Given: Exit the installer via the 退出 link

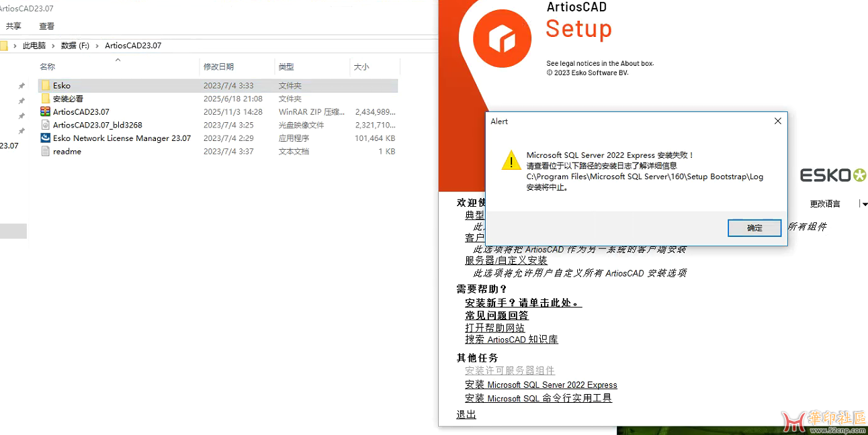Looking at the screenshot, I should click(x=465, y=414).
